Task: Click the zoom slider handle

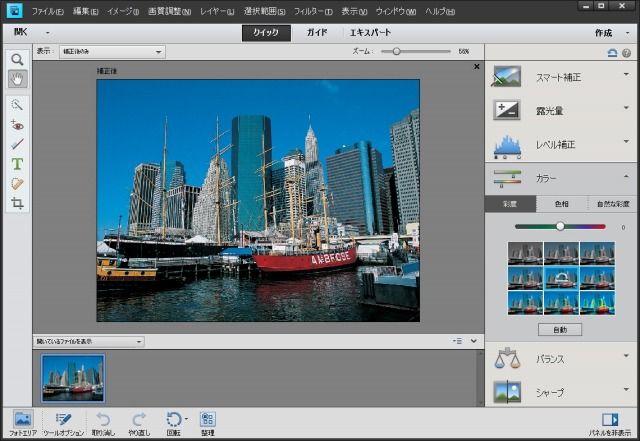Action: (x=396, y=51)
